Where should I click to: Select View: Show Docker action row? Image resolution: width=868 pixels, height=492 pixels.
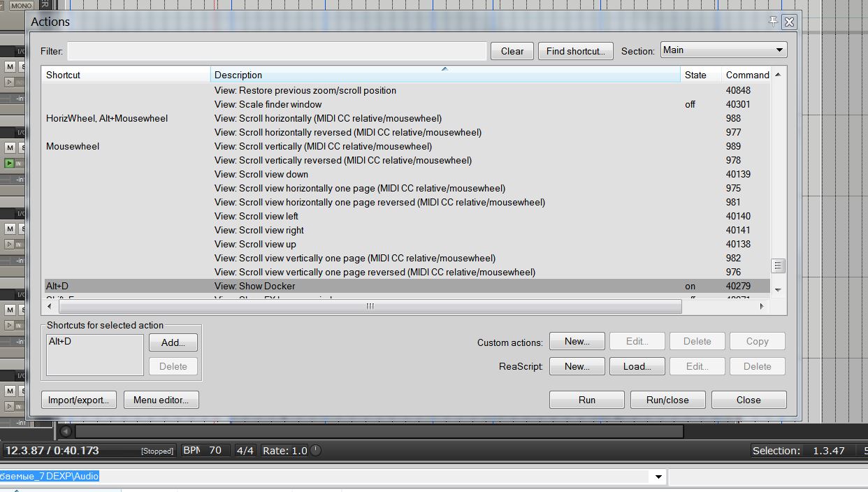[407, 286]
